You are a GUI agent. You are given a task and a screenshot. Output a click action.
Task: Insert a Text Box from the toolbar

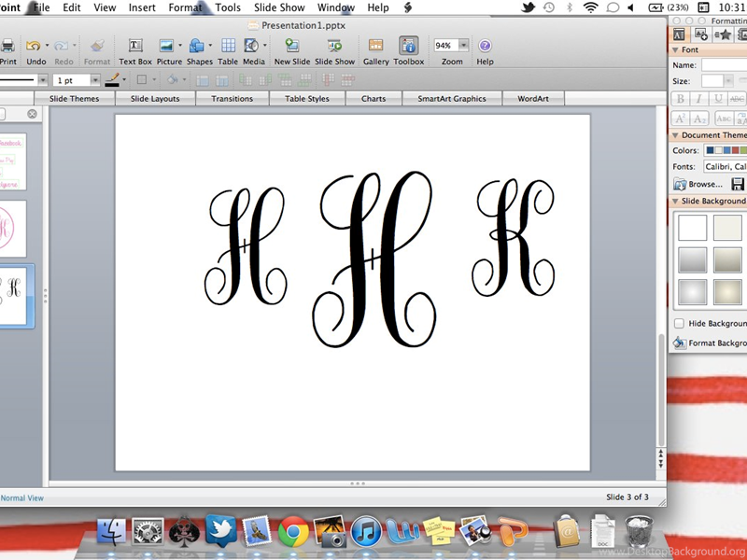(x=135, y=46)
